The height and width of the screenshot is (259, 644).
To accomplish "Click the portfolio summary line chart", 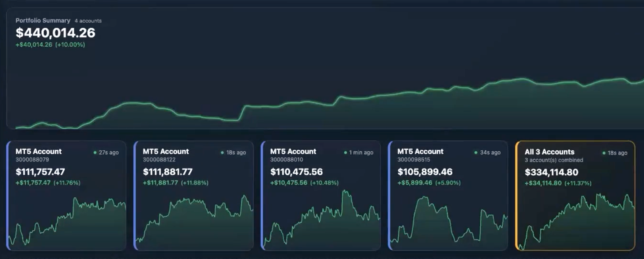I will tap(330, 103).
